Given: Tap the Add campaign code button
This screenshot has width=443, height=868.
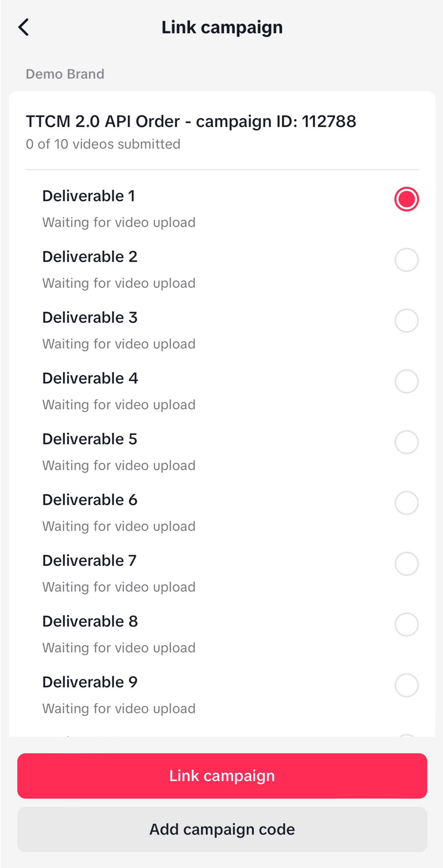Looking at the screenshot, I should coord(222,829).
